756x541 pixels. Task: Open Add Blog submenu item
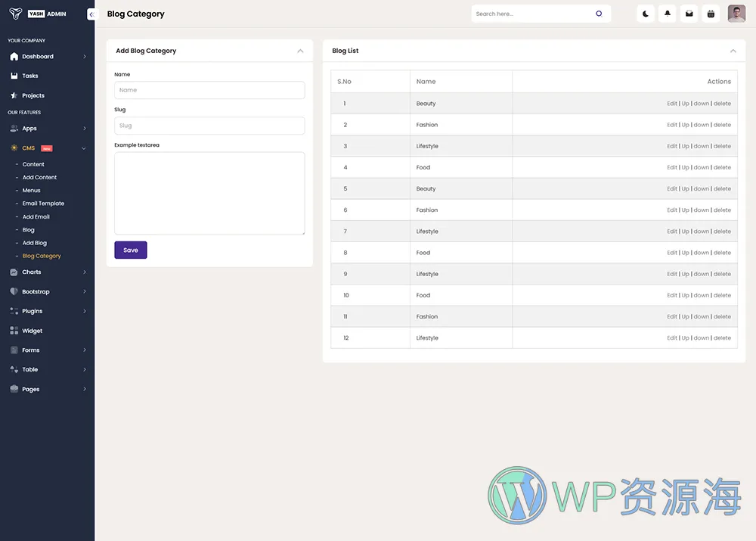(x=35, y=243)
